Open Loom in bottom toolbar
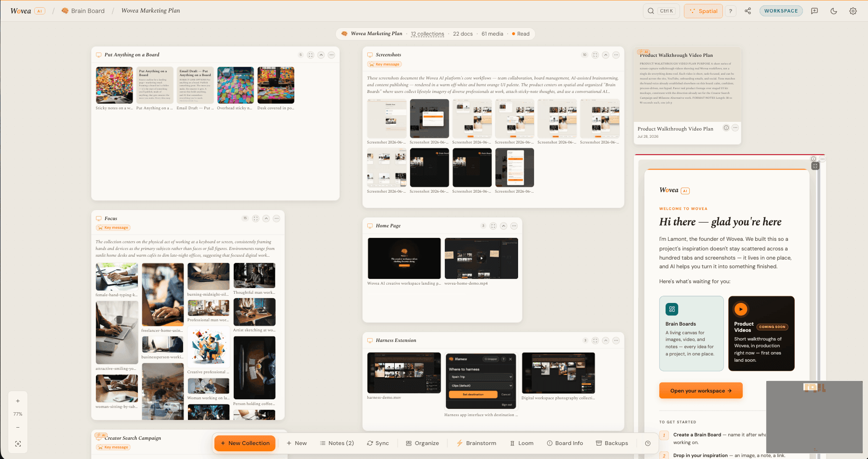Screen dimensions: 868x459 521,443
